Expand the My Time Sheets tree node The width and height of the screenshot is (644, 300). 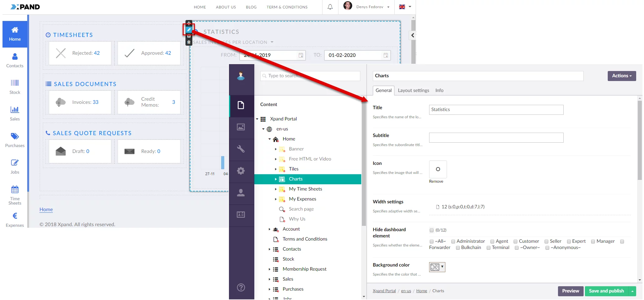click(276, 189)
